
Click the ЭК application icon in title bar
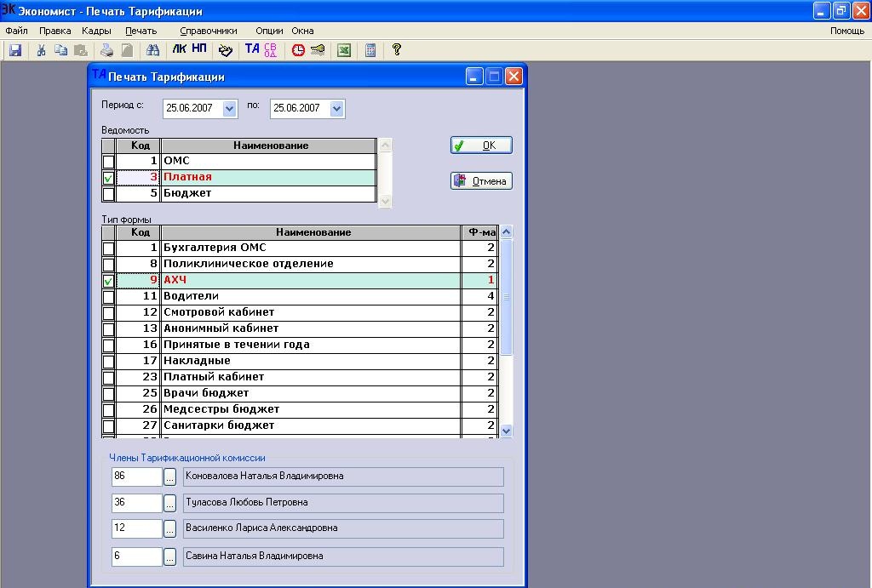[8, 9]
